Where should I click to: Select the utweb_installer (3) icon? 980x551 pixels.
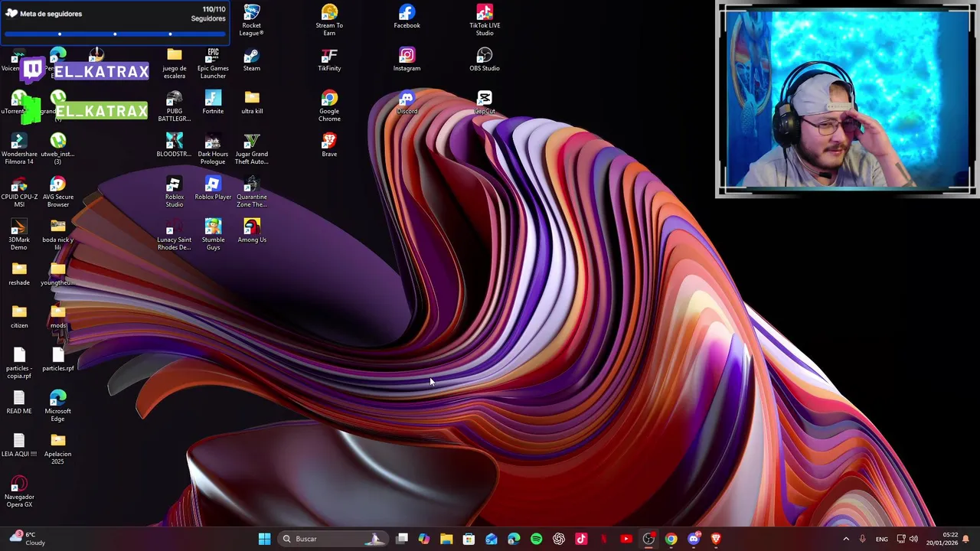pyautogui.click(x=58, y=148)
